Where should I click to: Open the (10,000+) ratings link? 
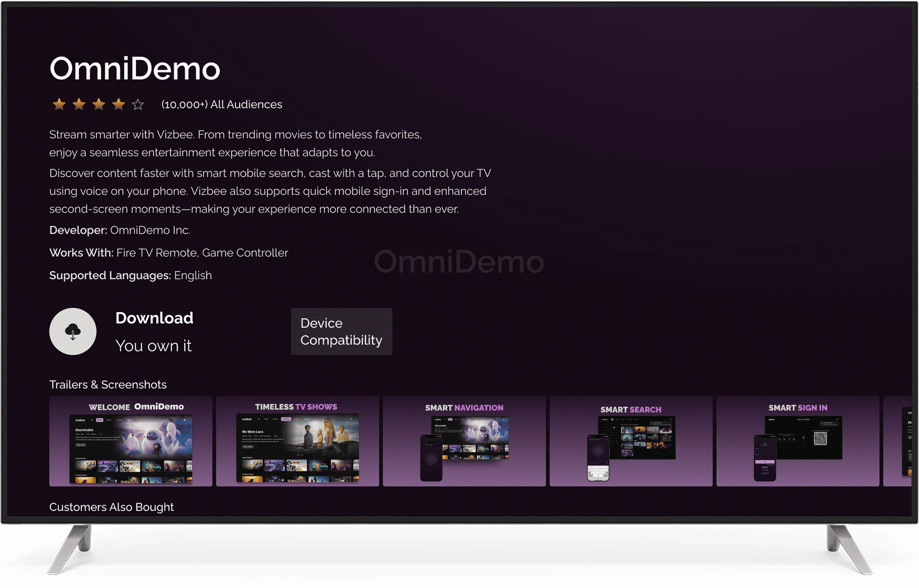coord(184,104)
